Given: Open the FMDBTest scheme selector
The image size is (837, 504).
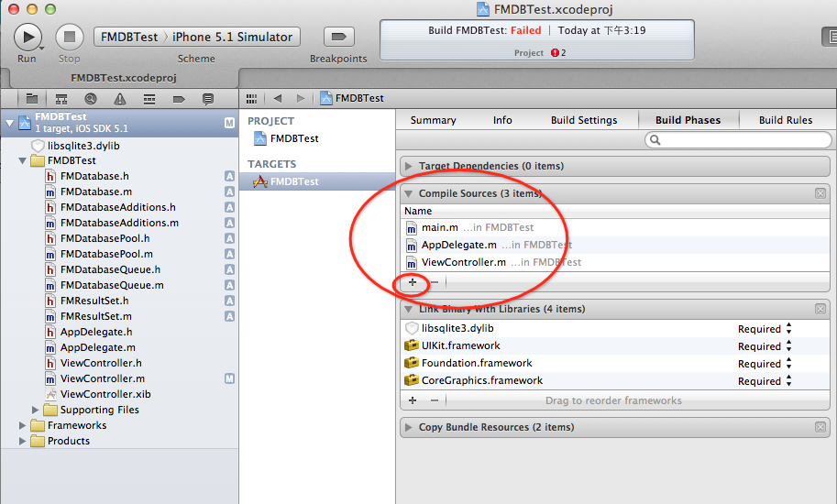Looking at the screenshot, I should click(129, 37).
